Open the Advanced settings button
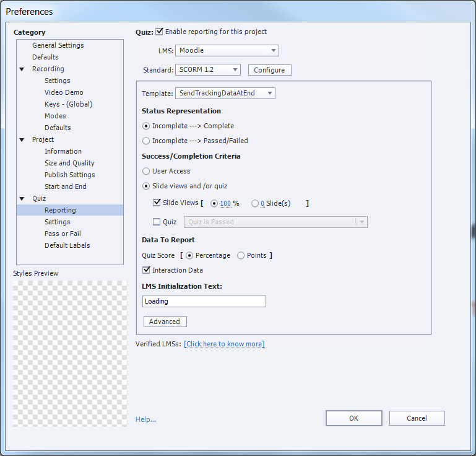 tap(165, 322)
